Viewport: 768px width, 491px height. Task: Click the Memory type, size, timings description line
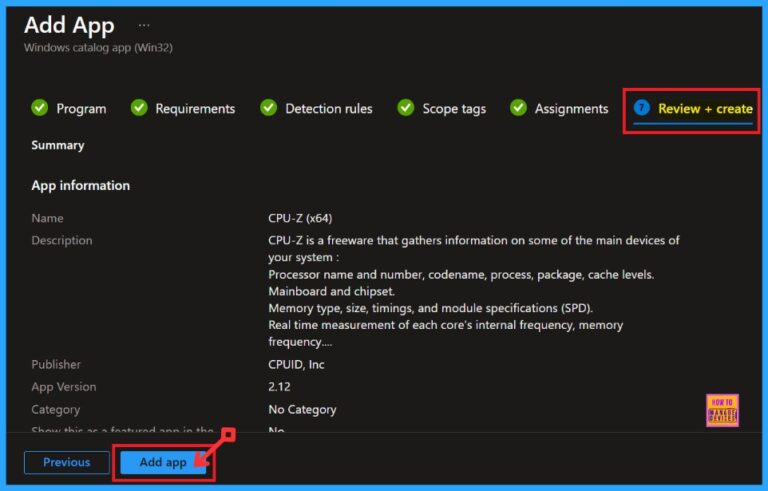(x=431, y=308)
